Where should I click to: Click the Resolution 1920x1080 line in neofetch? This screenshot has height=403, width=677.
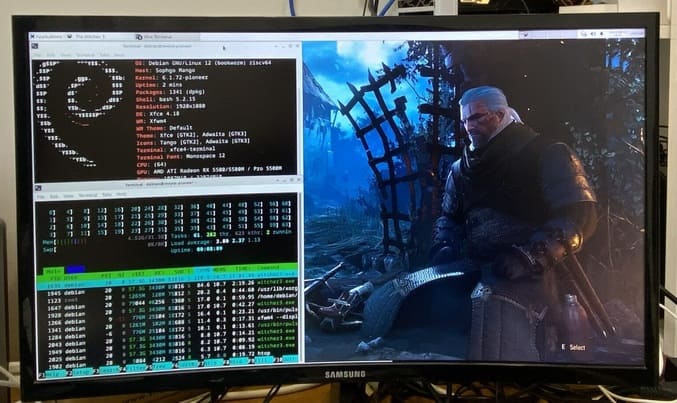(x=171, y=106)
